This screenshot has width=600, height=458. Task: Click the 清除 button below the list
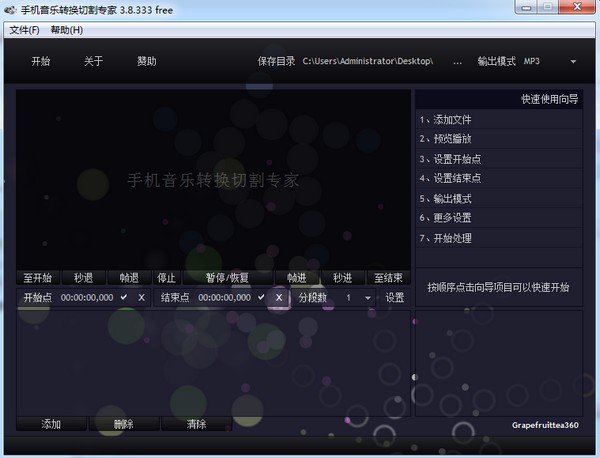[x=196, y=424]
